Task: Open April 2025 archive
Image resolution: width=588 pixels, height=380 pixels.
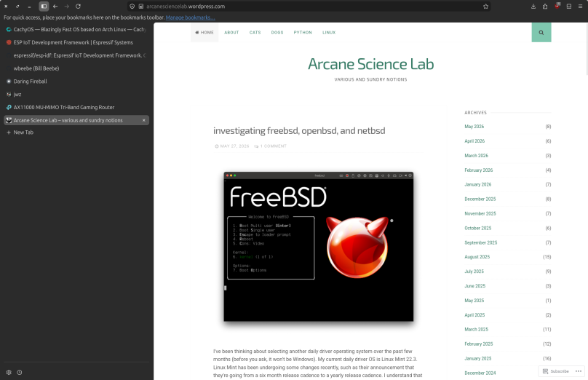Action: 474,315
